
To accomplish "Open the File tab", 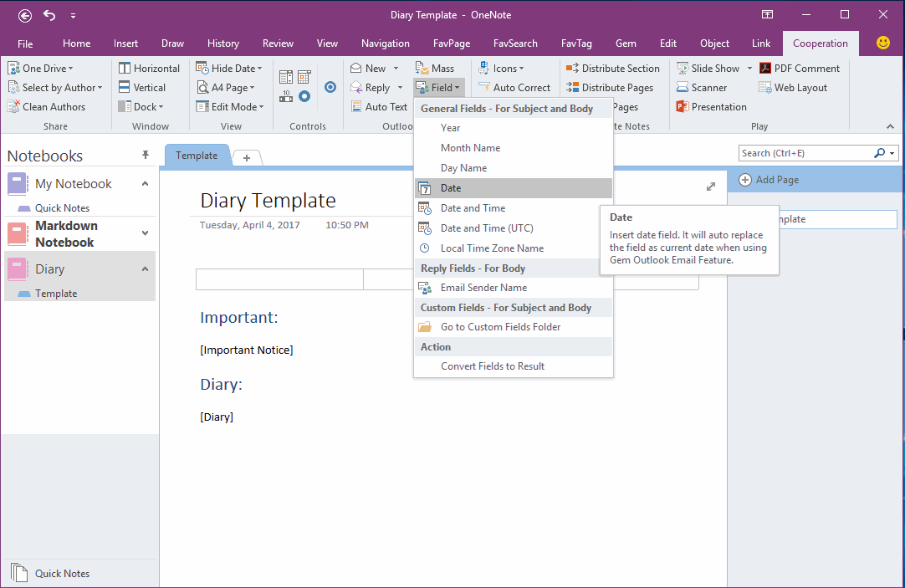I will pyautogui.click(x=25, y=43).
